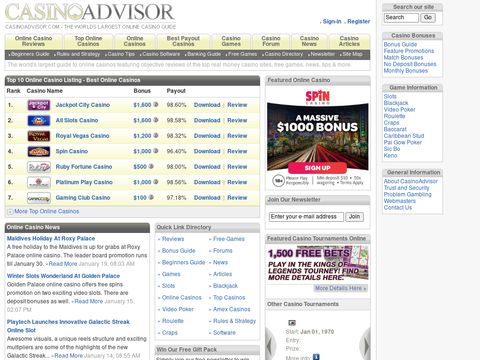Open the Best Payout Casinos tab
Screen dimensions: 480x360
183,41
